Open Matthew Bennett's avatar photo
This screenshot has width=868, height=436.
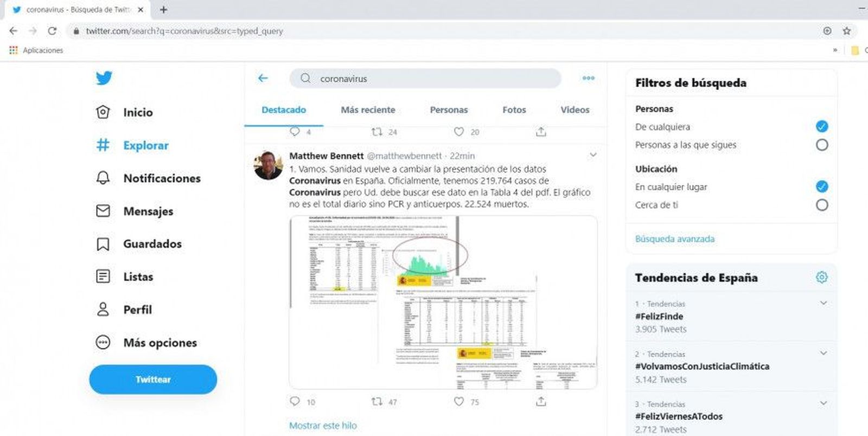[268, 165]
